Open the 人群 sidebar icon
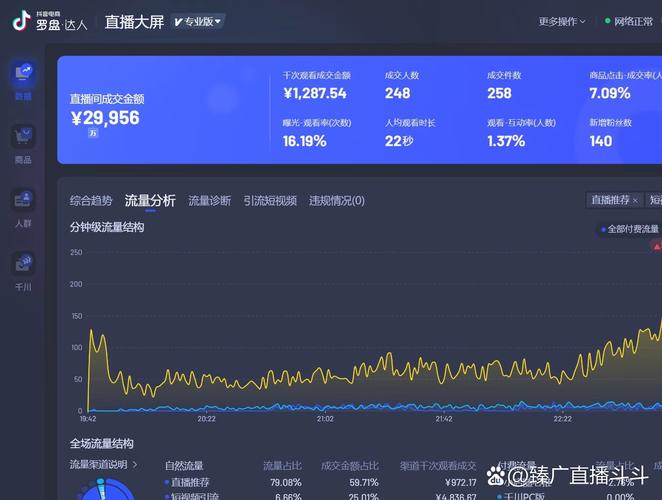This screenshot has height=500, width=662. tap(23, 199)
